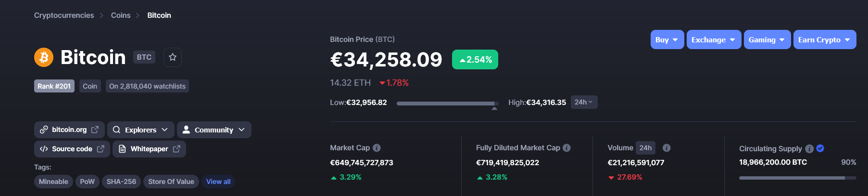Click Fully Diluted Market Cap info icon
Image resolution: width=868 pixels, height=196 pixels.
pos(566,148)
